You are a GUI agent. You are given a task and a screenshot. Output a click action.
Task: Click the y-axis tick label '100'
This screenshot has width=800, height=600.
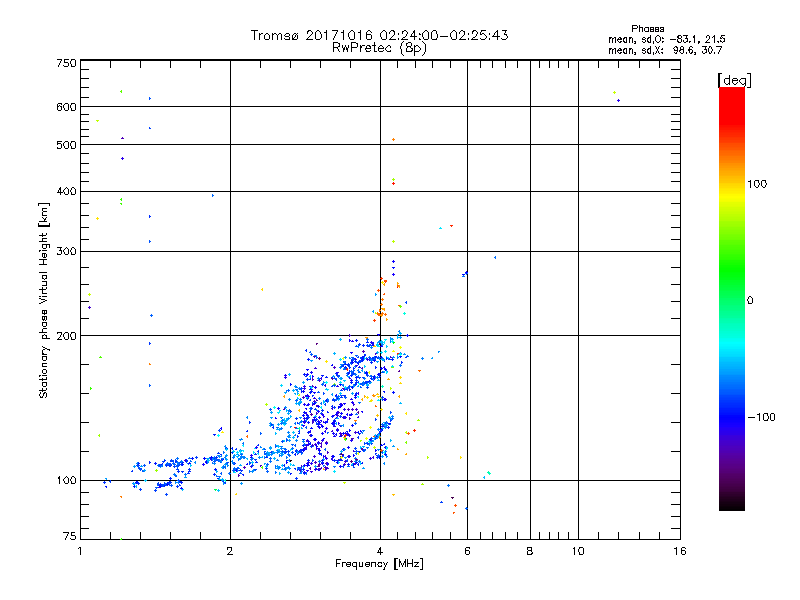coord(66,480)
